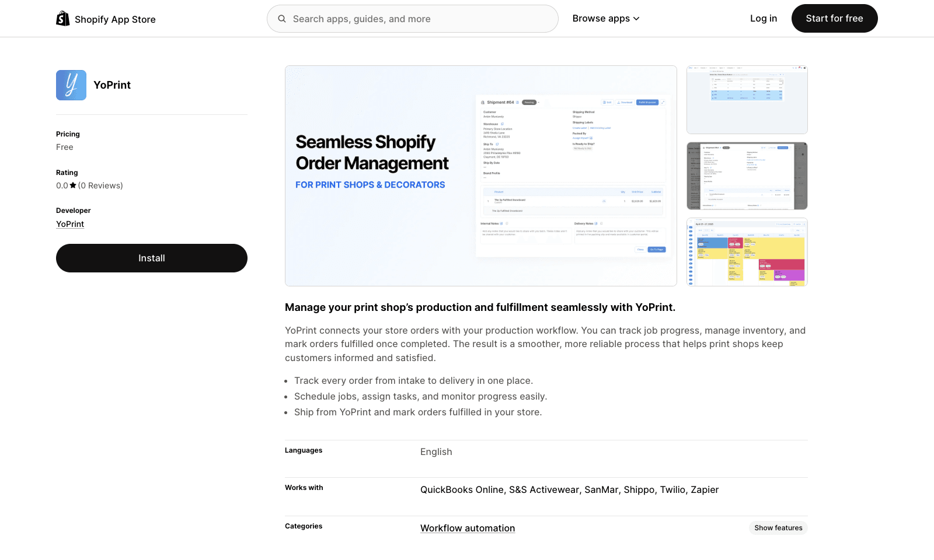Click the 'English' language value
Viewport: 934px width, 560px height.
[436, 452]
